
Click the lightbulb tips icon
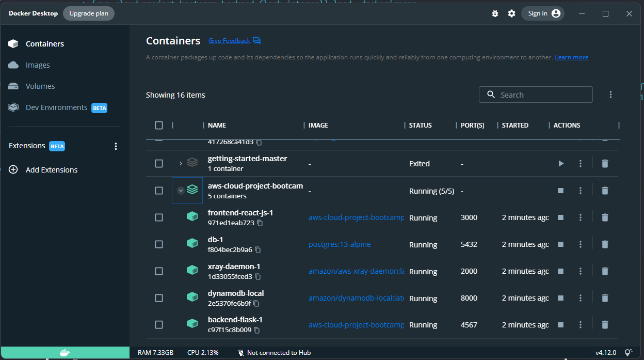(628, 353)
